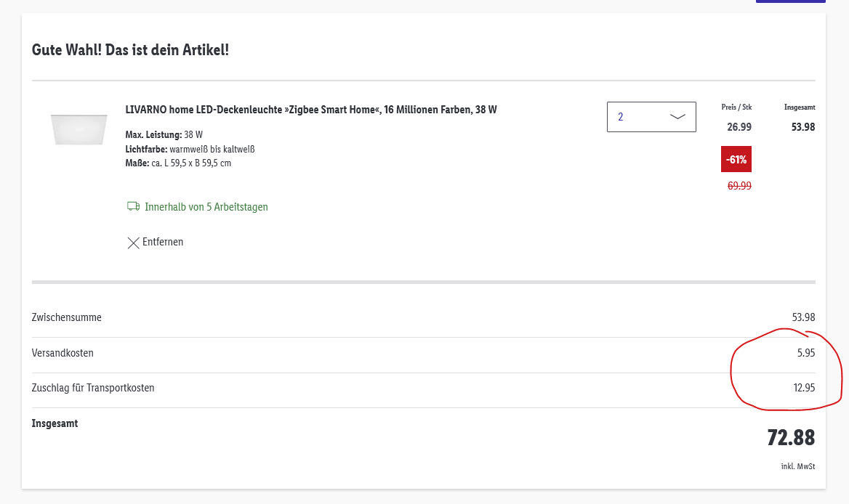Click the inkl. MwSt note
This screenshot has height=504, width=849.
(797, 466)
